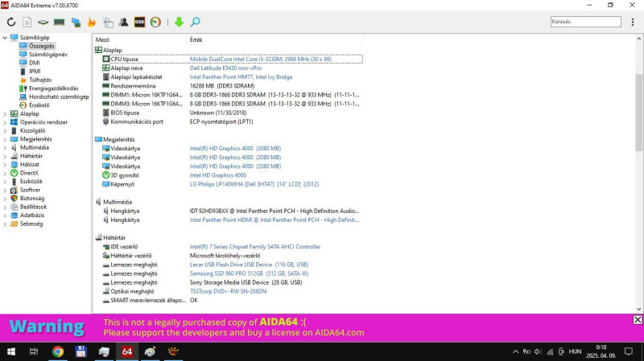644x361 pixels.
Task: Expand the Kiszolgáló tree node
Action: click(x=5, y=131)
